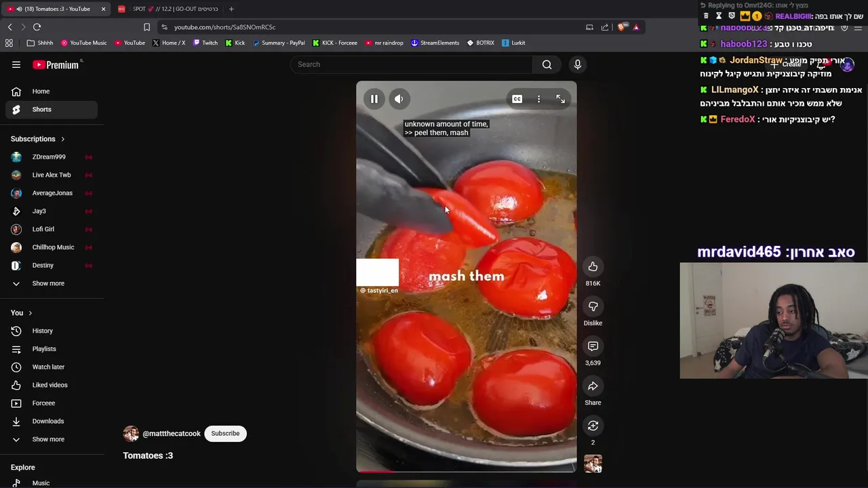Viewport: 868px width, 488px height.
Task: Click the mattthecatcook channel avatar
Action: point(131,433)
